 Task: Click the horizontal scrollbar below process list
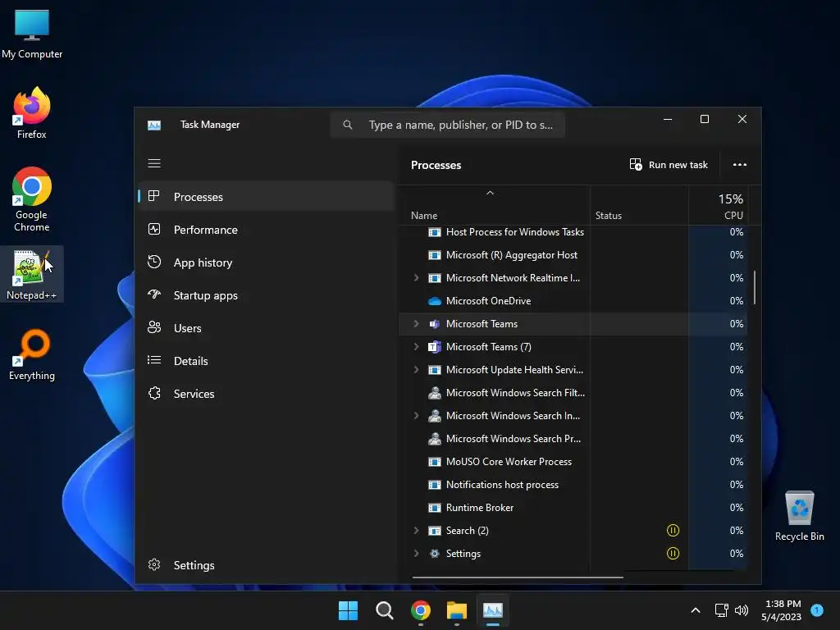(x=518, y=577)
